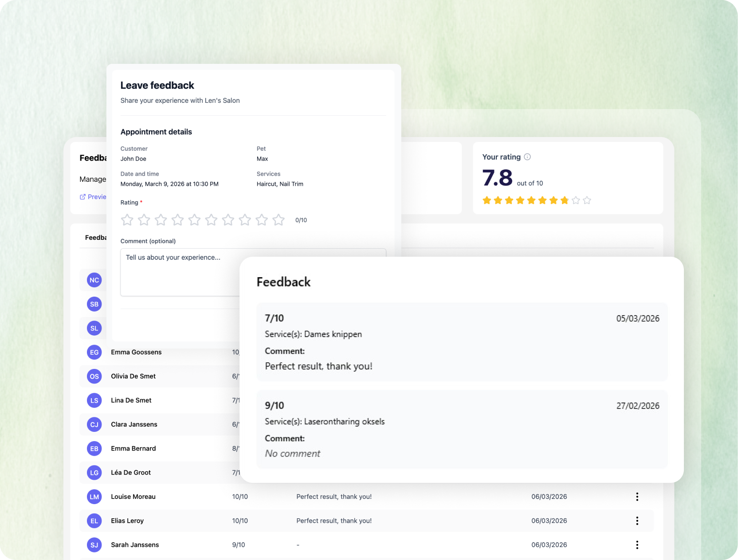This screenshot has height=560, width=738.
Task: Open the Preview external link icon
Action: [82, 197]
